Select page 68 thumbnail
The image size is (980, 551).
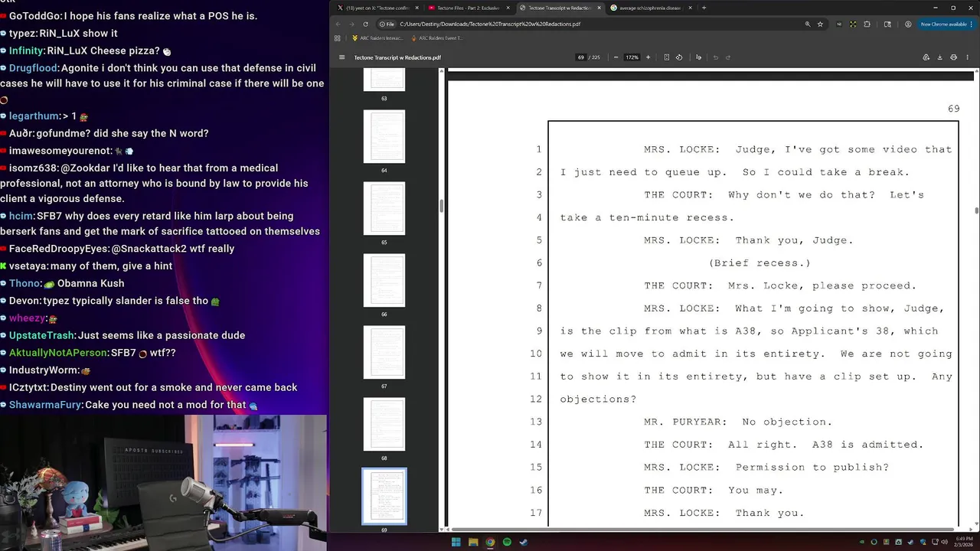(x=384, y=425)
